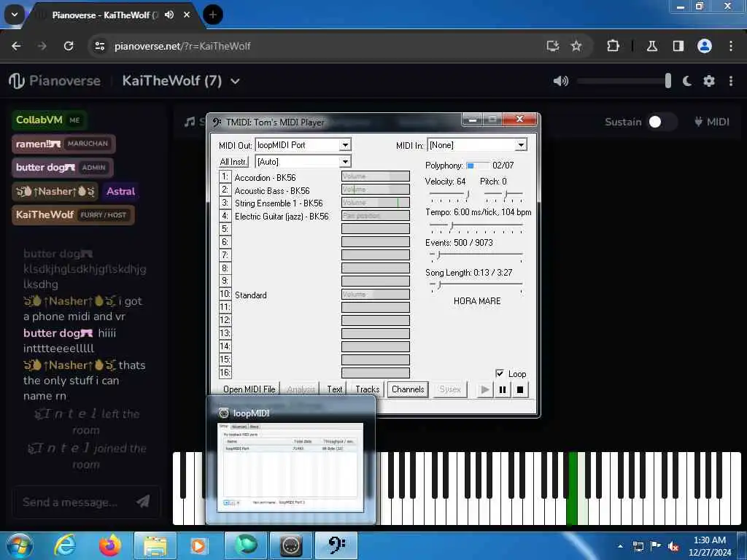The width and height of the screenshot is (747, 560).
Task: Click the Events position slider
Action: click(x=476, y=256)
